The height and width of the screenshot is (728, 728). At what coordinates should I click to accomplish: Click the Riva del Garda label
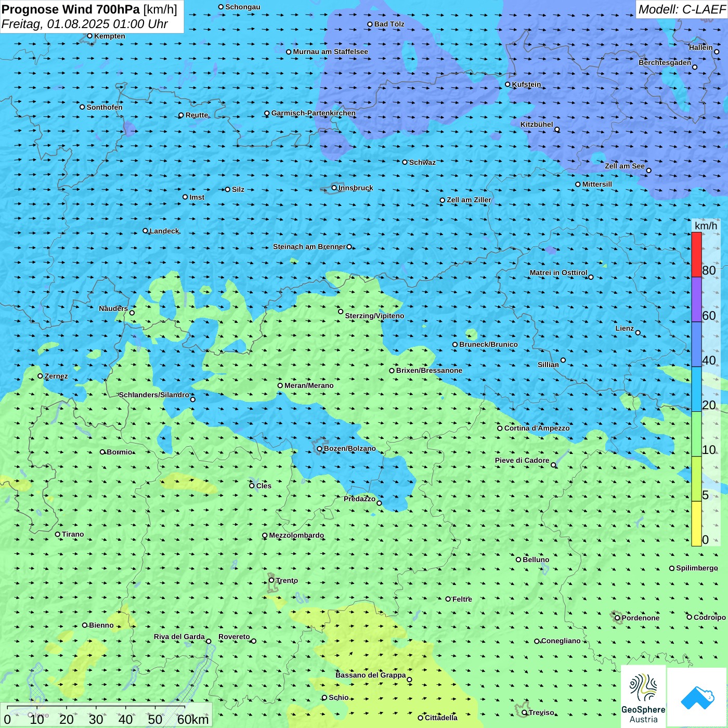[179, 636]
